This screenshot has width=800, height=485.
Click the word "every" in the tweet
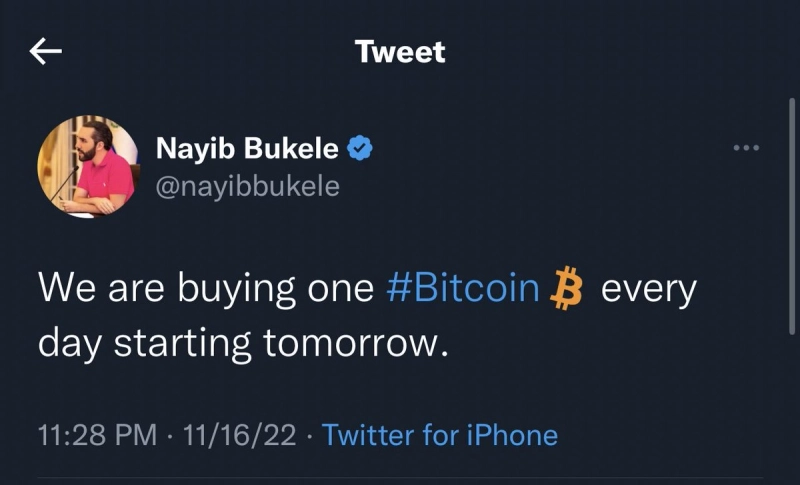[647, 290]
